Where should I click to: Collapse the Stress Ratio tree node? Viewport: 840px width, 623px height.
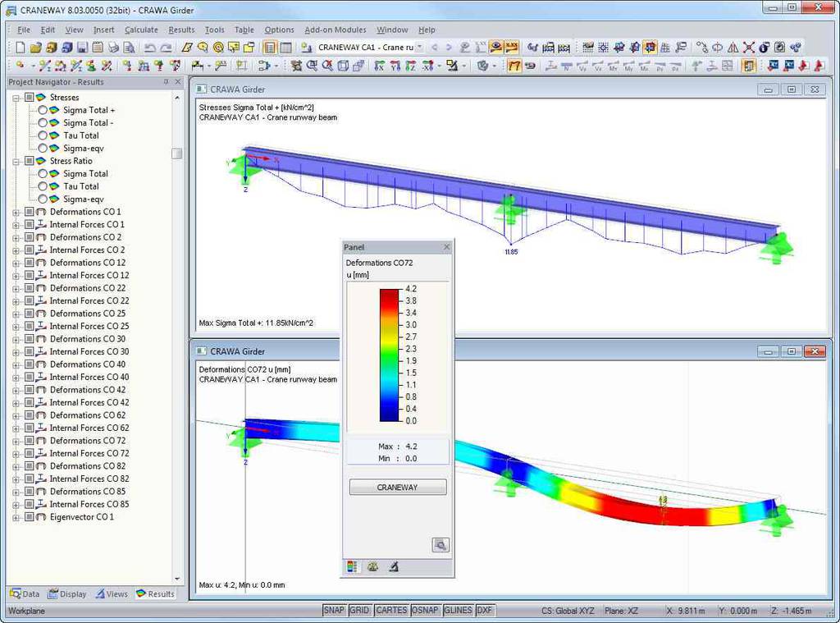tap(16, 162)
